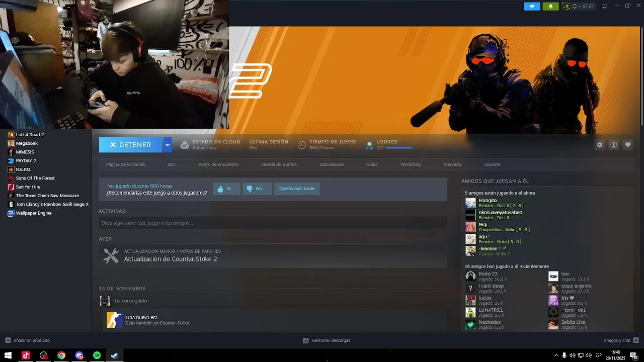Click the Una nueva era achievement icon

point(115,320)
